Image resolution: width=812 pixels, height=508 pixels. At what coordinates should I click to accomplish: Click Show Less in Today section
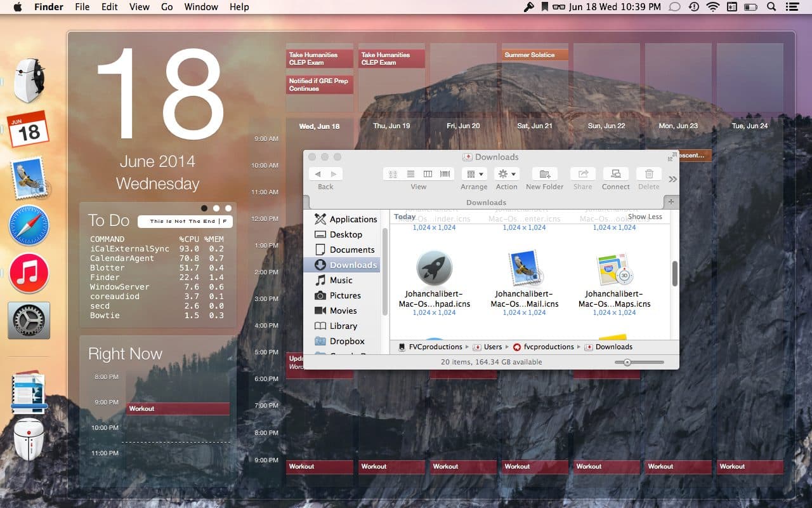pyautogui.click(x=645, y=217)
